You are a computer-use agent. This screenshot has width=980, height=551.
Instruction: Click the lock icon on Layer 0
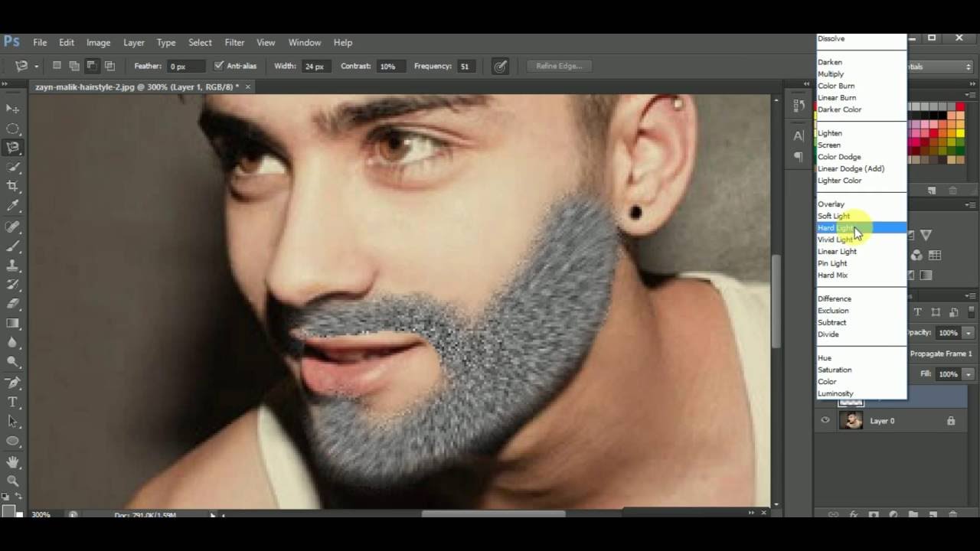pos(951,420)
